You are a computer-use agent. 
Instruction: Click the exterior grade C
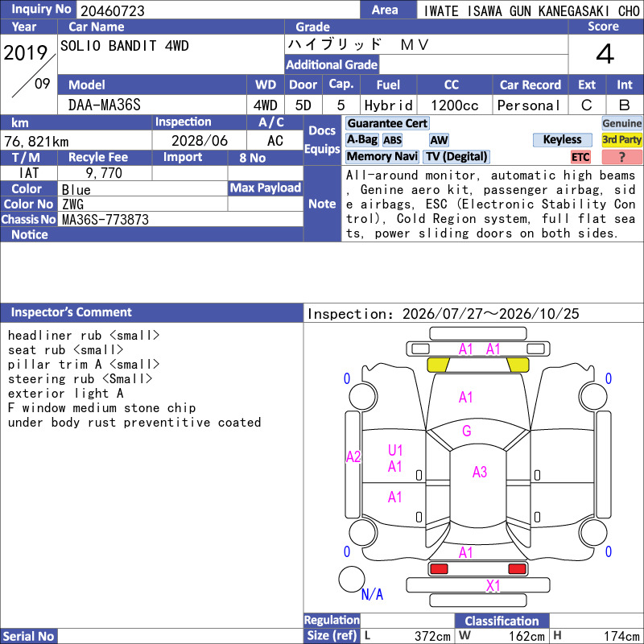click(x=587, y=105)
